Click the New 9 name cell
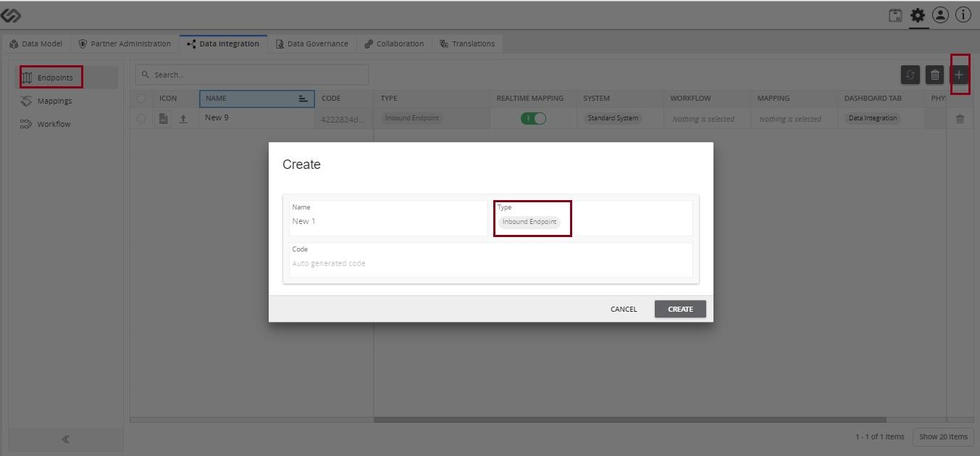The height and width of the screenshot is (456, 980). coord(257,118)
